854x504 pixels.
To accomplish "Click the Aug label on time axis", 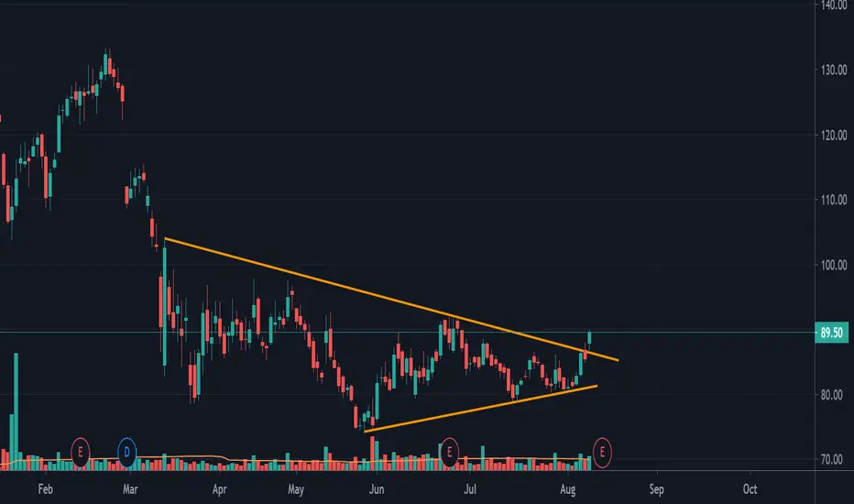I will [x=568, y=489].
